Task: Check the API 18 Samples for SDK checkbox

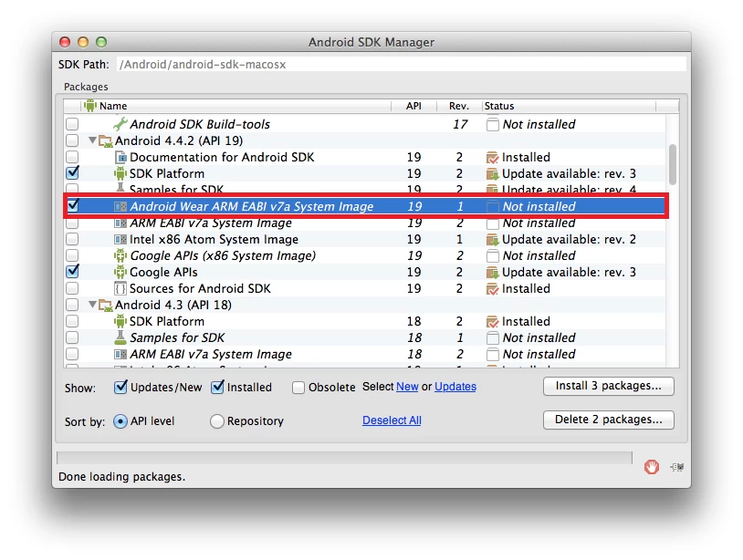Action: point(72,337)
